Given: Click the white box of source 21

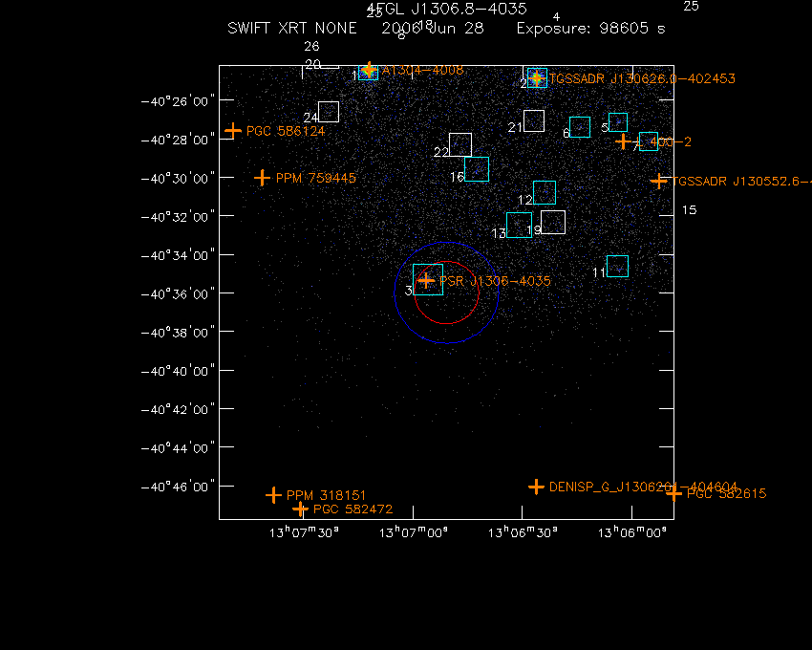Looking at the screenshot, I should click(534, 120).
